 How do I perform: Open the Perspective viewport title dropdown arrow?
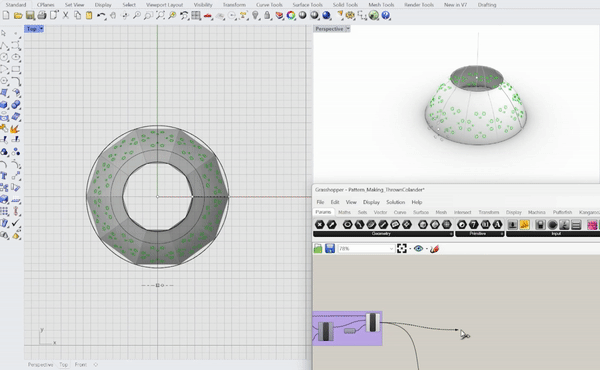click(347, 29)
